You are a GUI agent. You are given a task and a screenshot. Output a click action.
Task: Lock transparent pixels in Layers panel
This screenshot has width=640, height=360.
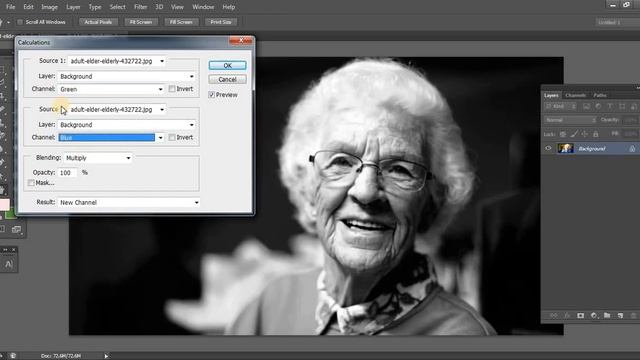tap(563, 134)
